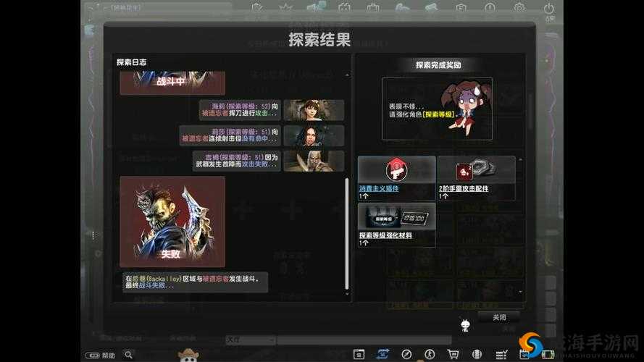Open the blue cards icon in top bar
644x362 pixels.
(317, 7)
